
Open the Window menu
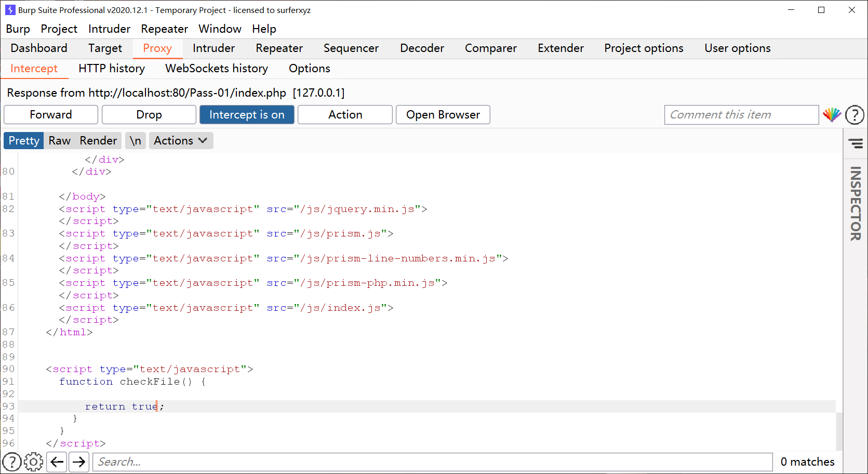[220, 29]
